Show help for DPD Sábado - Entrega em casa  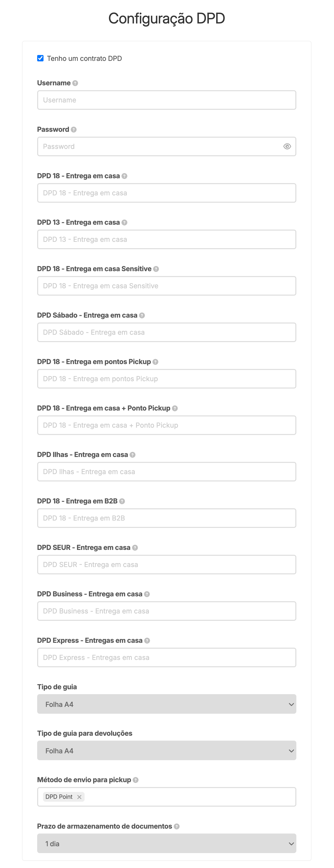tap(142, 316)
